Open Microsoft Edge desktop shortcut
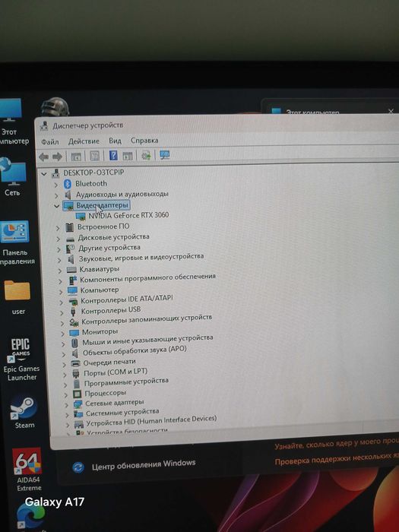399x532 pixels. 30,518
